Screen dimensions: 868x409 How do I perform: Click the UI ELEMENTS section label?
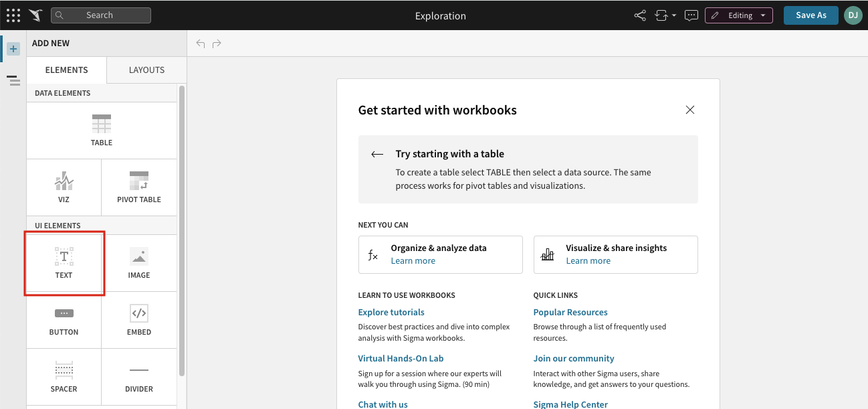(58, 226)
